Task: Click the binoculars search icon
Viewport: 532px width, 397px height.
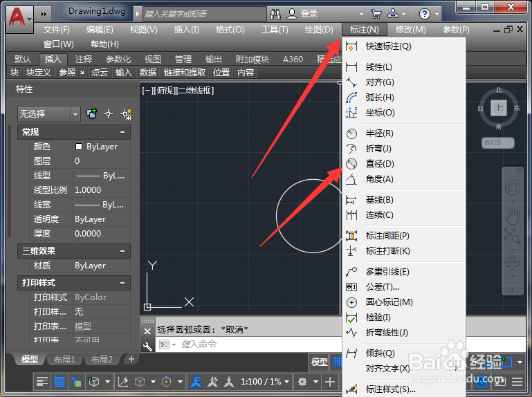Action: pos(275,14)
